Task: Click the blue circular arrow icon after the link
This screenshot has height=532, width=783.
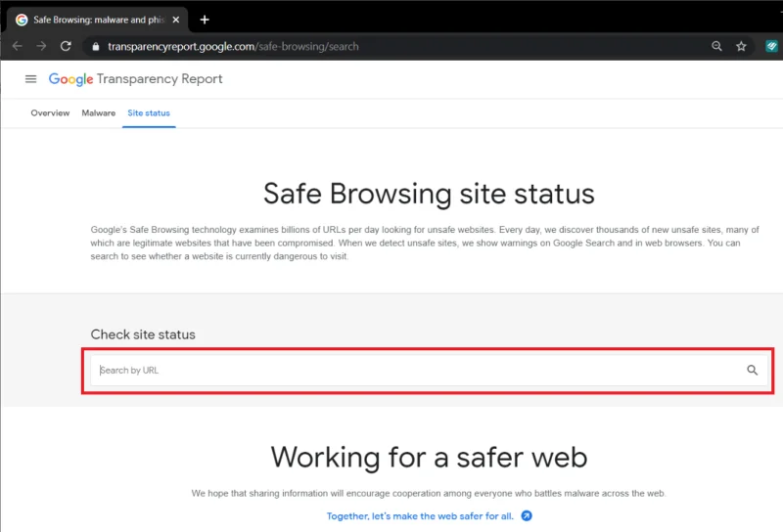Action: coord(527,515)
